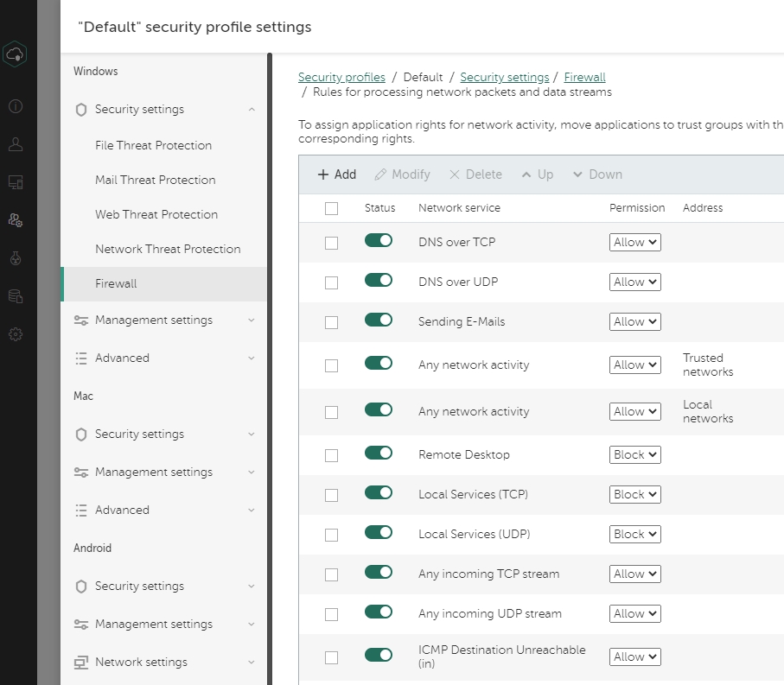Open the information panel icon in sidebar
The image size is (784, 685).
(16, 106)
